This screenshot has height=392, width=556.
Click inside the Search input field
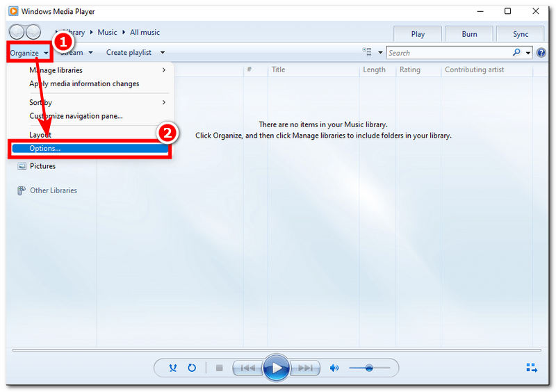click(x=448, y=53)
